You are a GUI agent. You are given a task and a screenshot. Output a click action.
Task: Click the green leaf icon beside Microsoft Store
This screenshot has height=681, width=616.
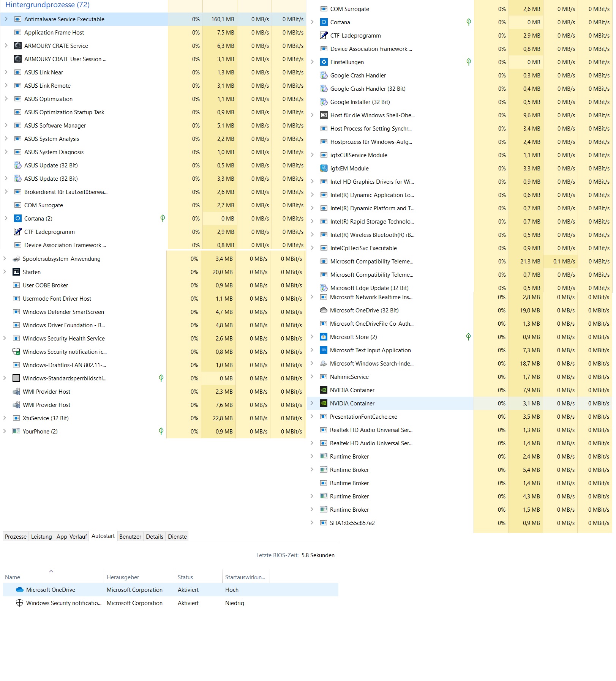click(x=468, y=337)
